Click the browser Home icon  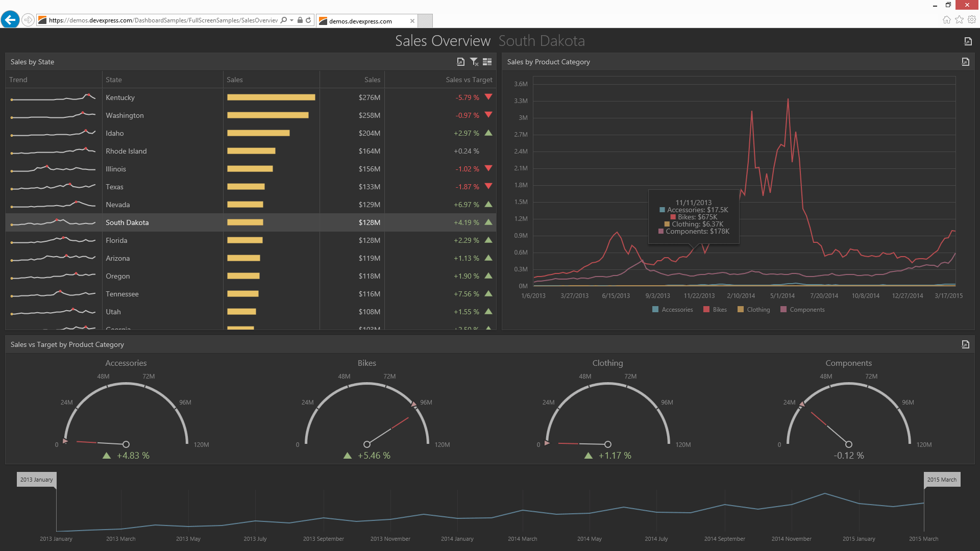point(947,20)
